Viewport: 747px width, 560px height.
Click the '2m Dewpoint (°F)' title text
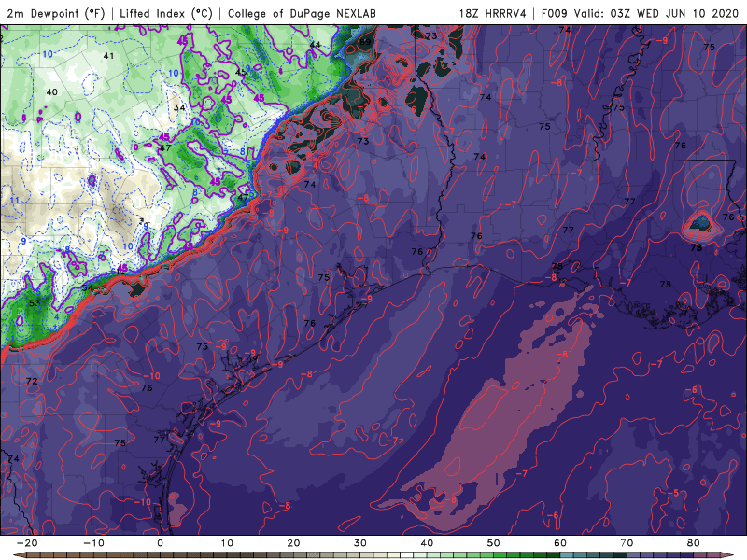(56, 13)
